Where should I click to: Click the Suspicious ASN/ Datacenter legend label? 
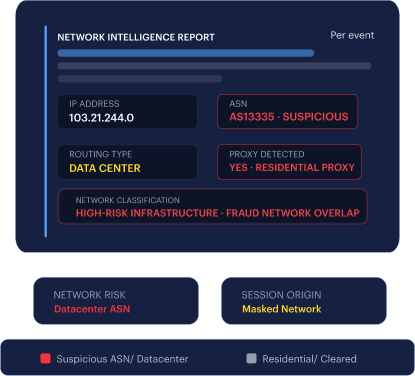(122, 359)
